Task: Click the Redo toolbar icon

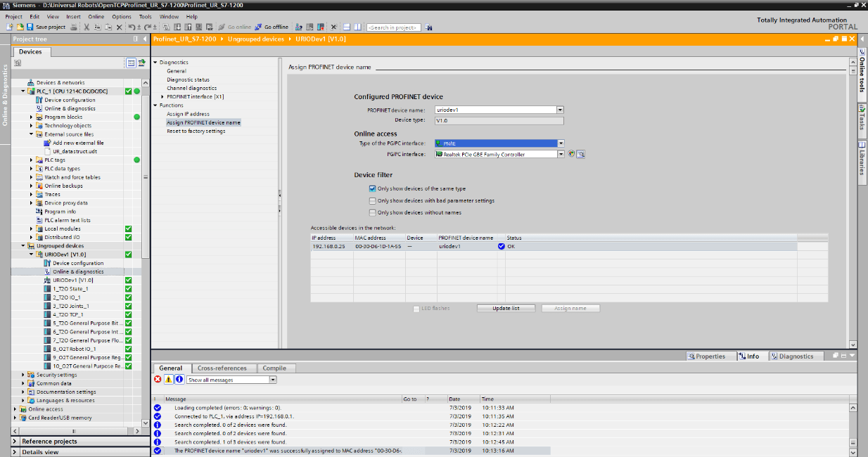Action: point(148,27)
